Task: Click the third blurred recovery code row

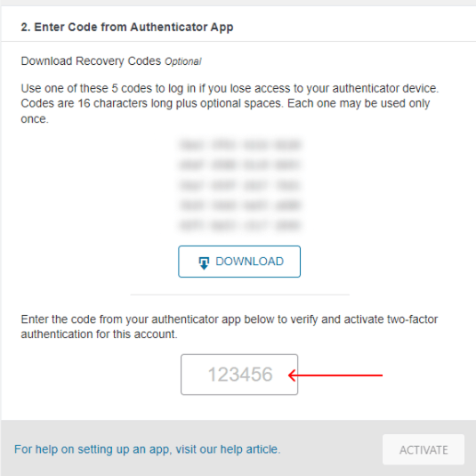Action: coord(240,185)
